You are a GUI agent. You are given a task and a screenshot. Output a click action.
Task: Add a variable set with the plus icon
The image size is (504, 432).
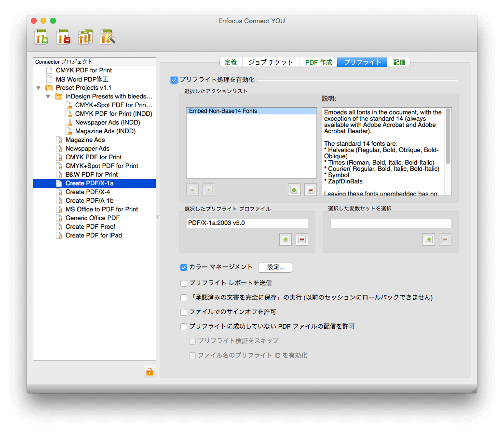pos(428,239)
